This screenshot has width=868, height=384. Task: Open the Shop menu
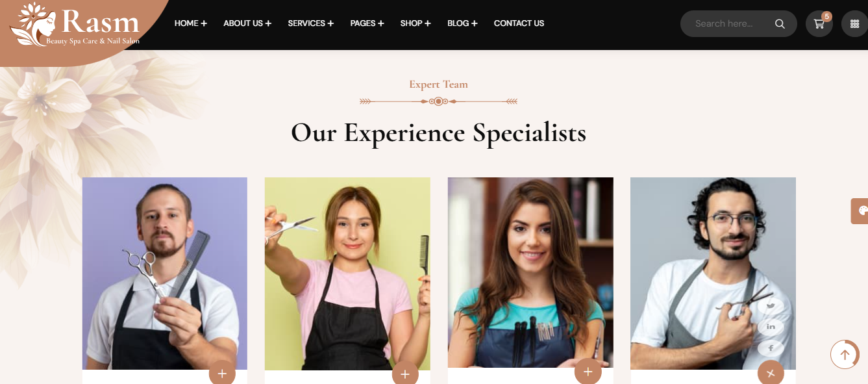415,23
